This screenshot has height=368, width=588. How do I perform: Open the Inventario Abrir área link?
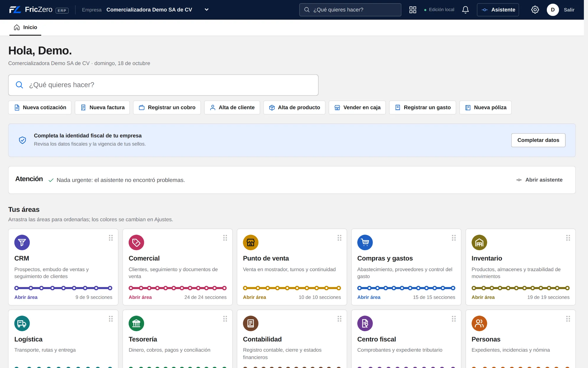(483, 297)
